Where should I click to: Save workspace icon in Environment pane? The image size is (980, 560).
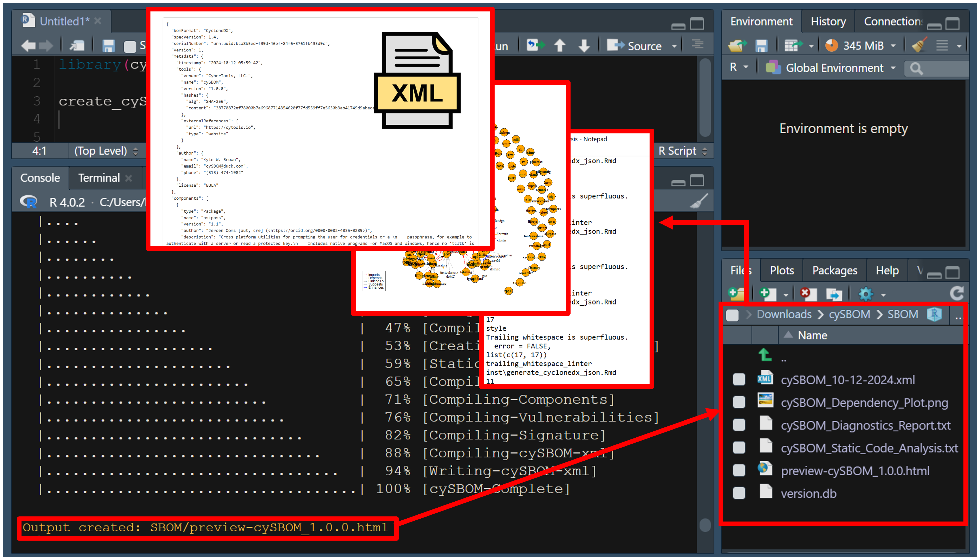coord(762,46)
